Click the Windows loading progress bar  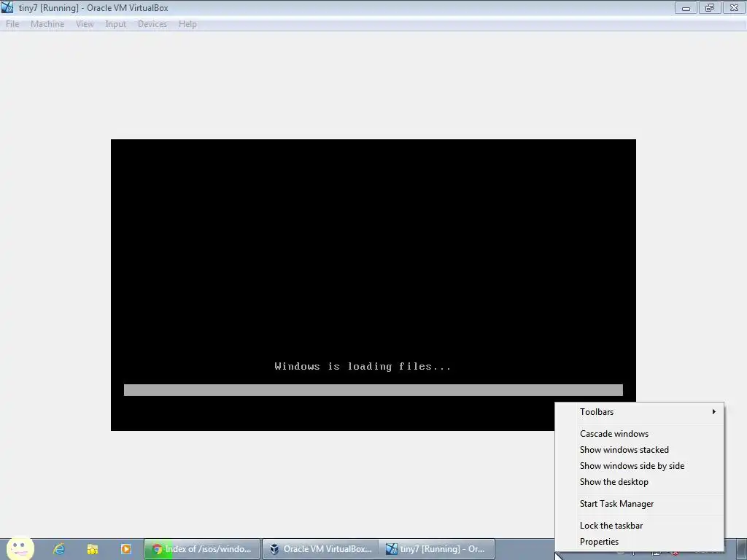(373, 390)
